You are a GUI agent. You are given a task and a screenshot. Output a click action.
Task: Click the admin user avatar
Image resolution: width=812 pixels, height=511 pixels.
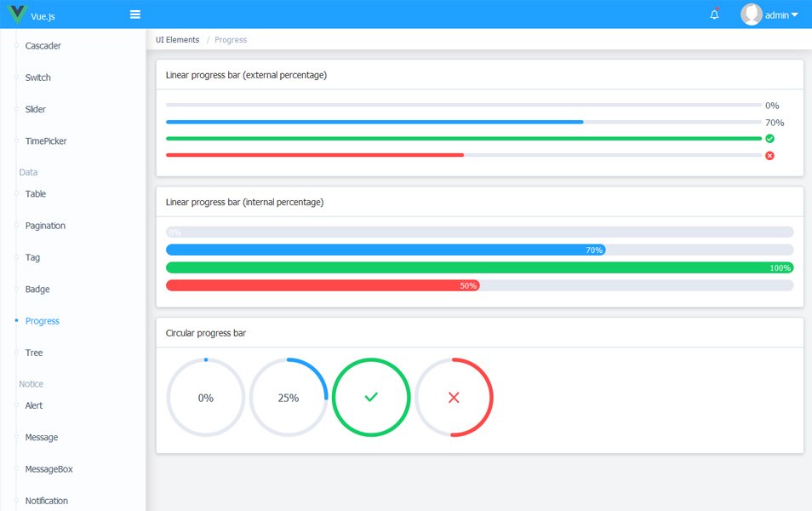click(x=751, y=14)
